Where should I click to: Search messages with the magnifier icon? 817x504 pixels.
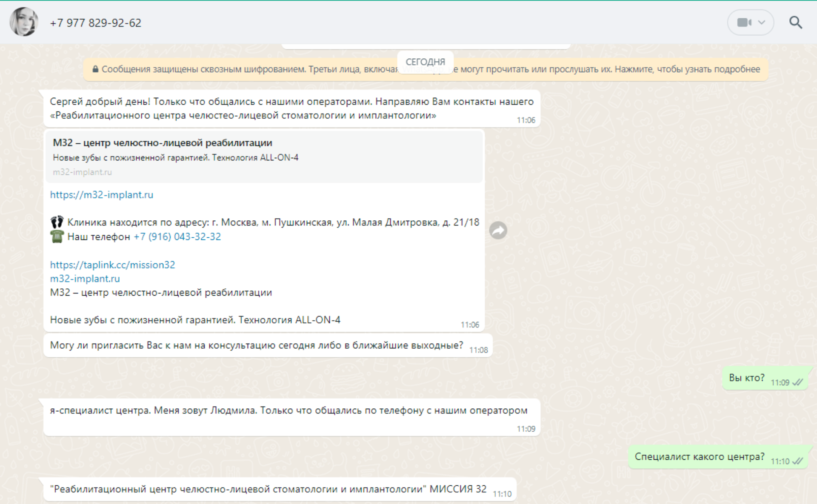[796, 23]
